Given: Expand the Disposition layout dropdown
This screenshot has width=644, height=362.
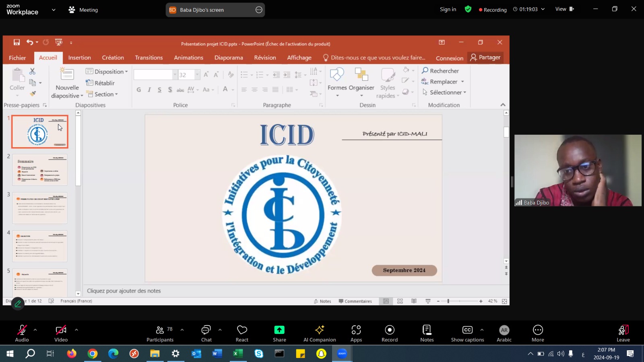Looking at the screenshot, I should point(107,72).
